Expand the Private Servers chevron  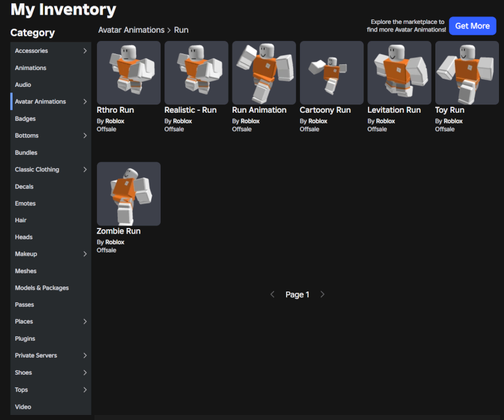85,355
